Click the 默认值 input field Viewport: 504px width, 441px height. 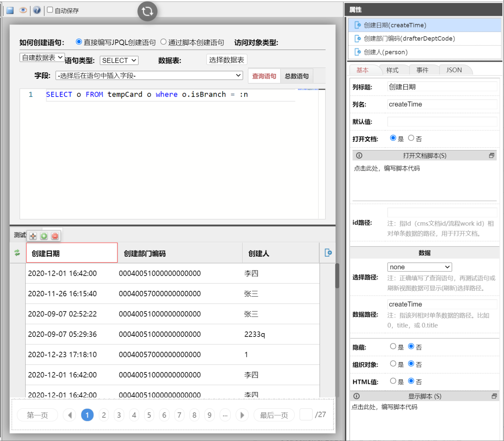tap(442, 122)
